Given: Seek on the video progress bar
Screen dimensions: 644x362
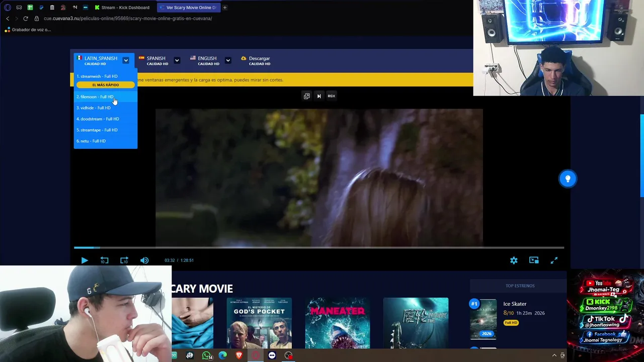Looking at the screenshot, I should point(319,248).
